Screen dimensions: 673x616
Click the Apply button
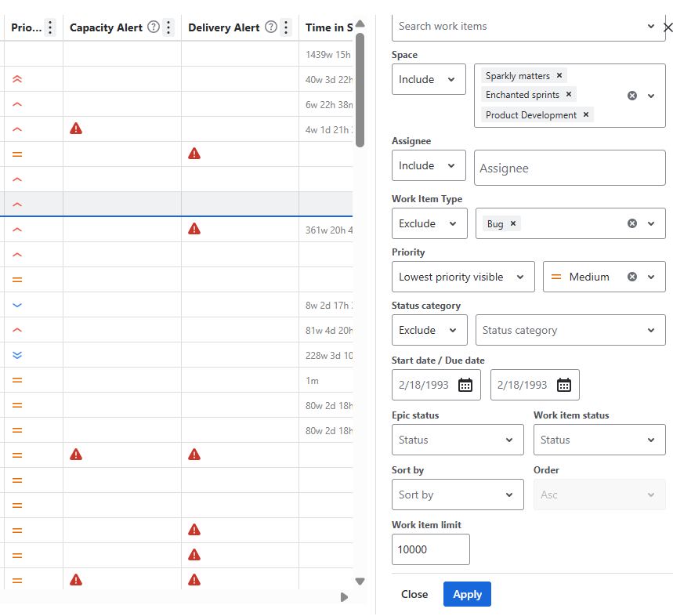click(x=467, y=594)
